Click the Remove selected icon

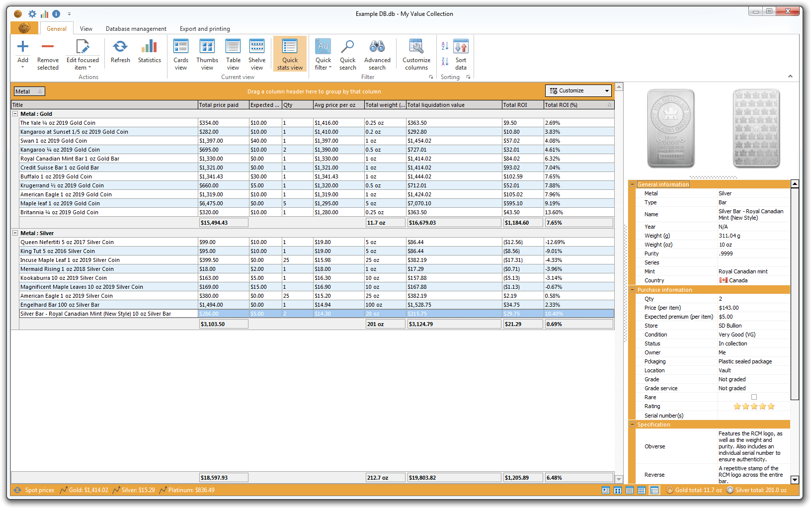48,47
